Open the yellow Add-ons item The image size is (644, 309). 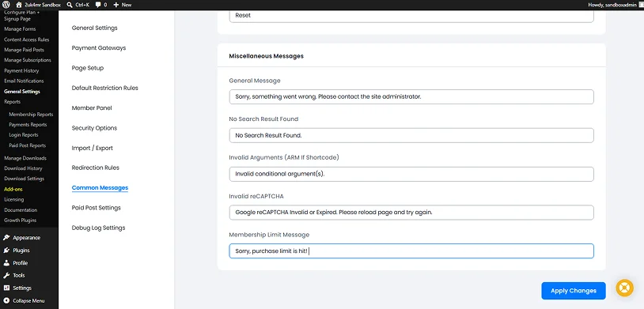[13, 189]
